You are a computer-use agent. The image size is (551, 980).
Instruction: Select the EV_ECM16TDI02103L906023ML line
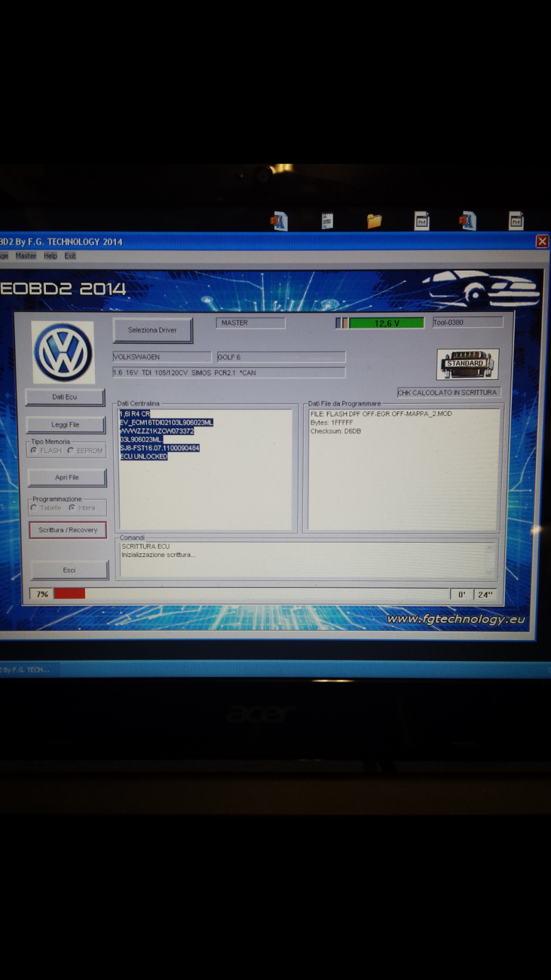click(x=167, y=423)
